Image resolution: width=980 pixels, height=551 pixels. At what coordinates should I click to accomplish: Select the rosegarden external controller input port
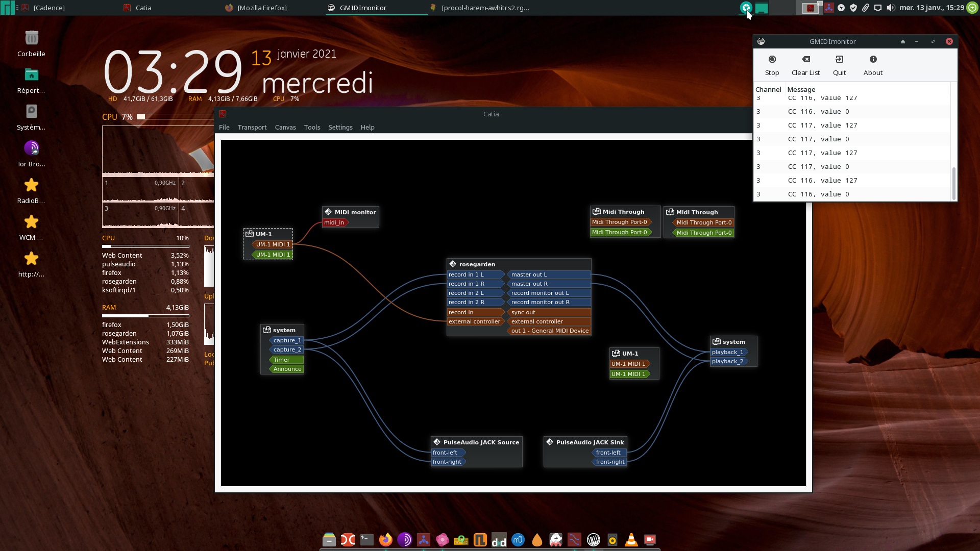coord(474,321)
